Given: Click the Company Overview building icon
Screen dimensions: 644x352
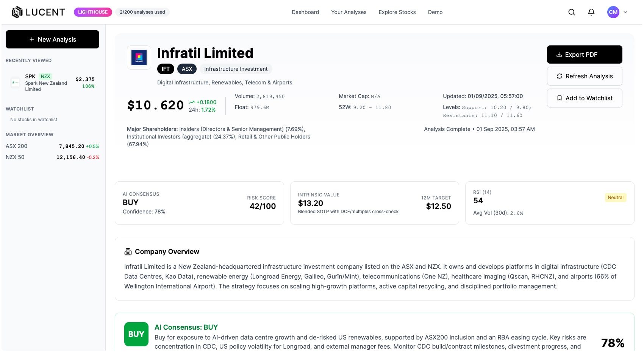Looking at the screenshot, I should (128, 252).
